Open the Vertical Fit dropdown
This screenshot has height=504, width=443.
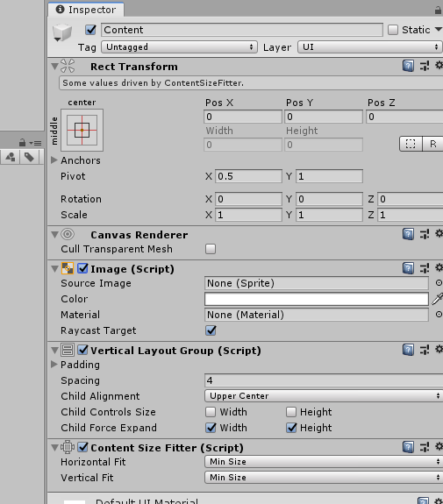click(324, 478)
